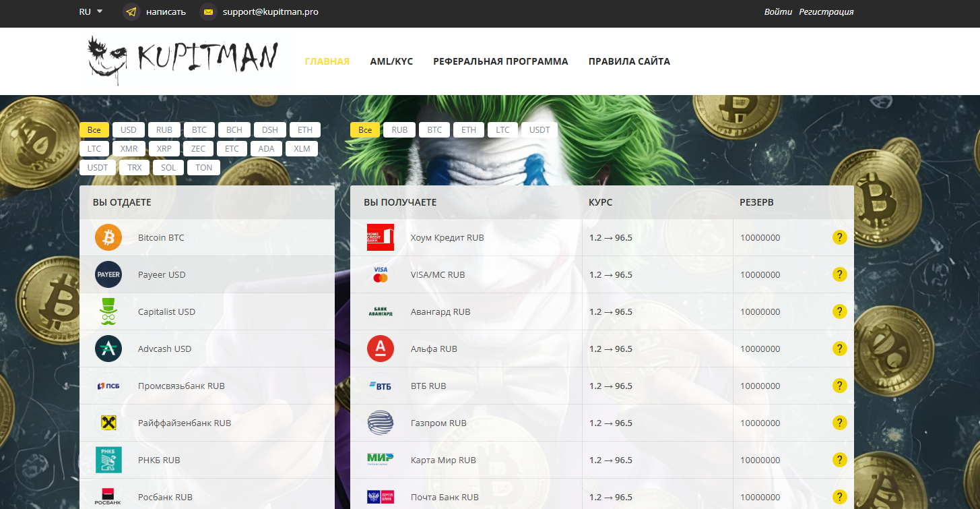Screen dimensions: 980x509
Task: Choose the Хоум Кредит red logo
Action: (x=381, y=237)
